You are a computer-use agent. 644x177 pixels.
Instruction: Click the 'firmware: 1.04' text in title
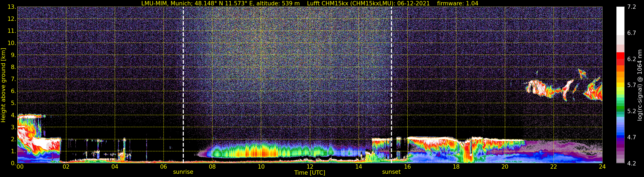click(x=458, y=3)
